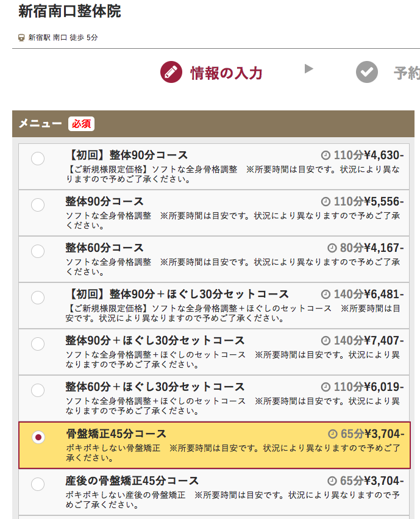Click the gray checkmark step icon
The width and height of the screenshot is (420, 519).
367,72
